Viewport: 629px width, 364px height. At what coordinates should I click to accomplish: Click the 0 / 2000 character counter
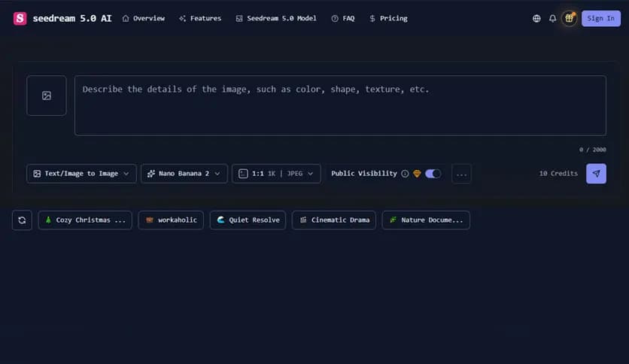(x=592, y=150)
